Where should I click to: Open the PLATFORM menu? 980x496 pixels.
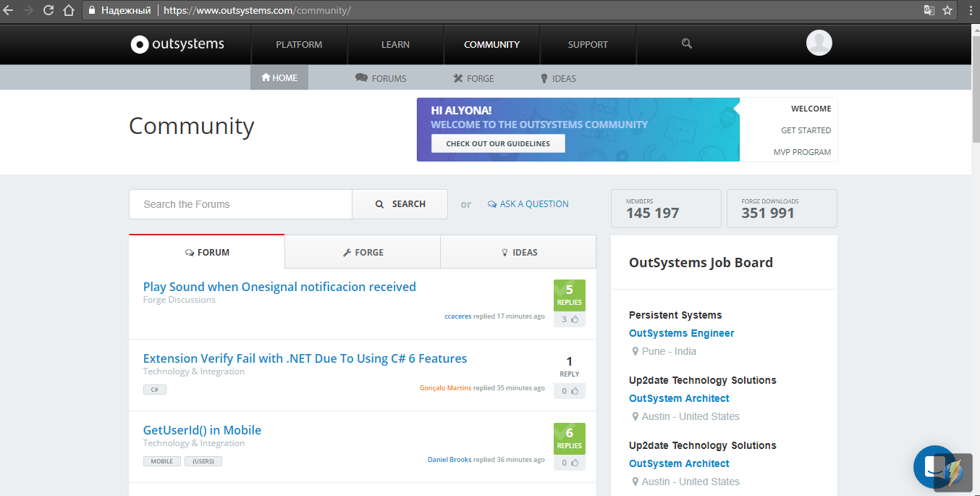pyautogui.click(x=299, y=44)
